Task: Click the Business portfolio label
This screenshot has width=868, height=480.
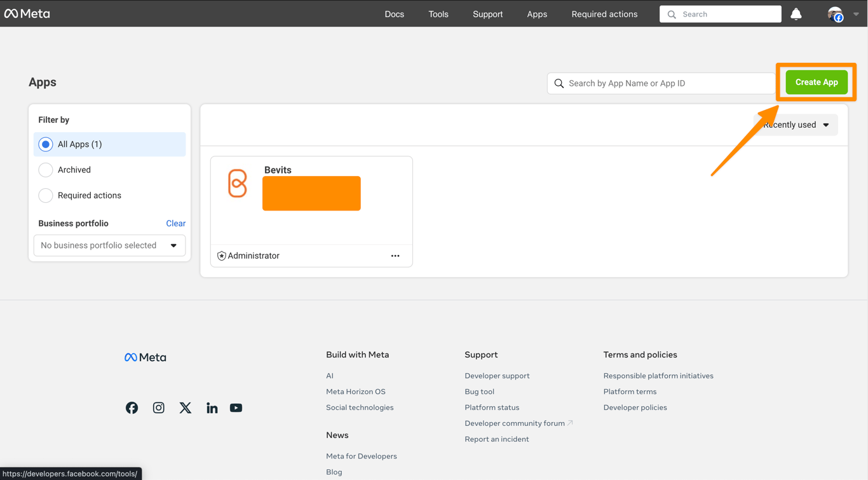Action: pos(73,223)
